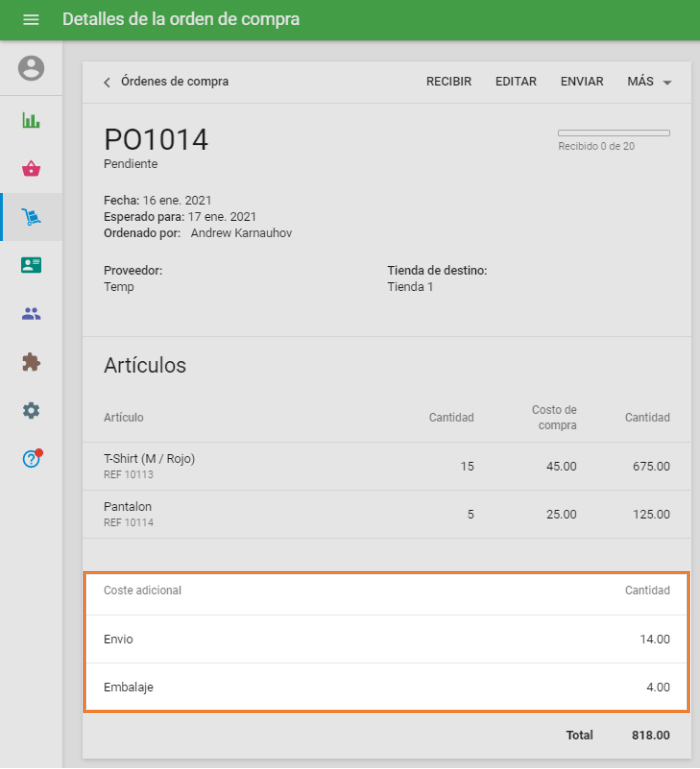The image size is (700, 769).
Task: Open the customers people icon
Action: pyautogui.click(x=31, y=313)
